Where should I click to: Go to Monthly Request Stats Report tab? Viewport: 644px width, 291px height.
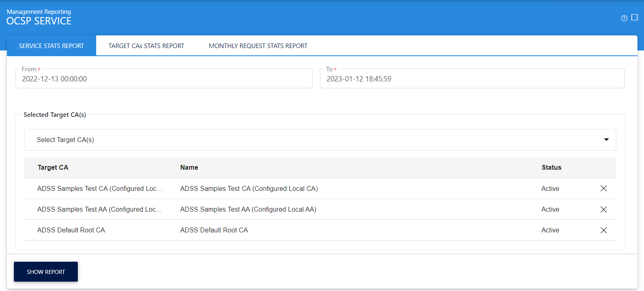pyautogui.click(x=258, y=46)
